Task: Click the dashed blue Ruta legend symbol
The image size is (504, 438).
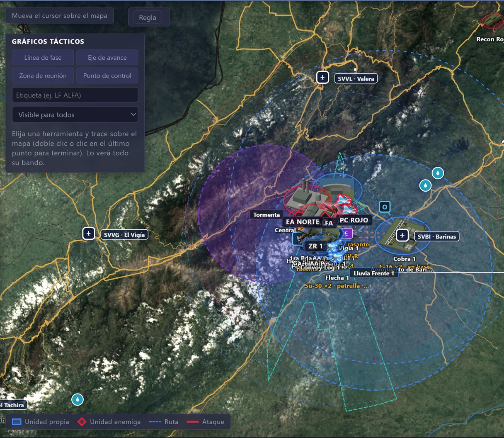Action: point(155,422)
